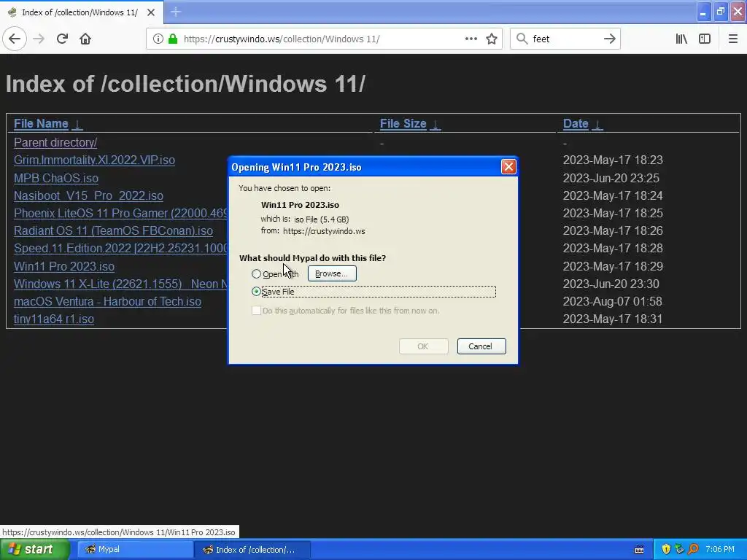The height and width of the screenshot is (560, 747).
Task: Show site information icon in address bar
Action: (158, 39)
